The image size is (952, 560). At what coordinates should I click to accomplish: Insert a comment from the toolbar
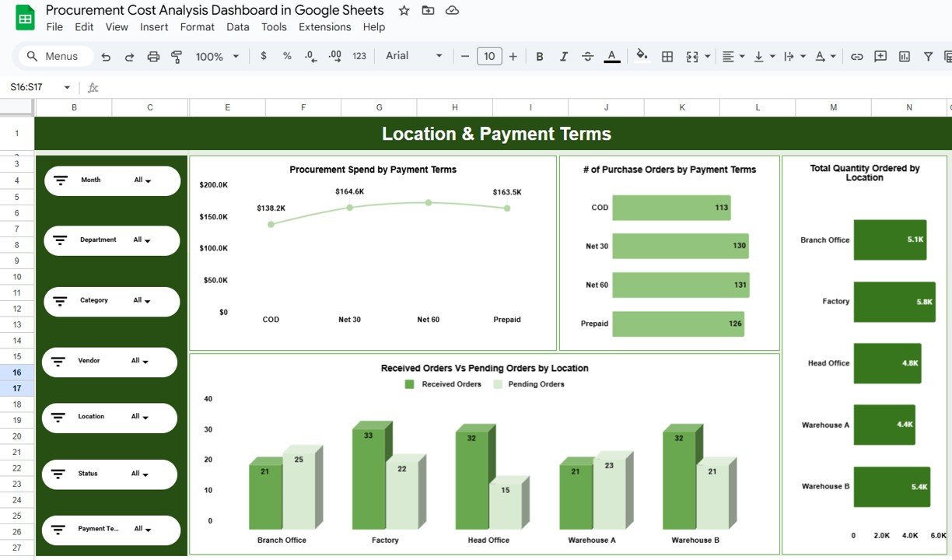point(880,56)
